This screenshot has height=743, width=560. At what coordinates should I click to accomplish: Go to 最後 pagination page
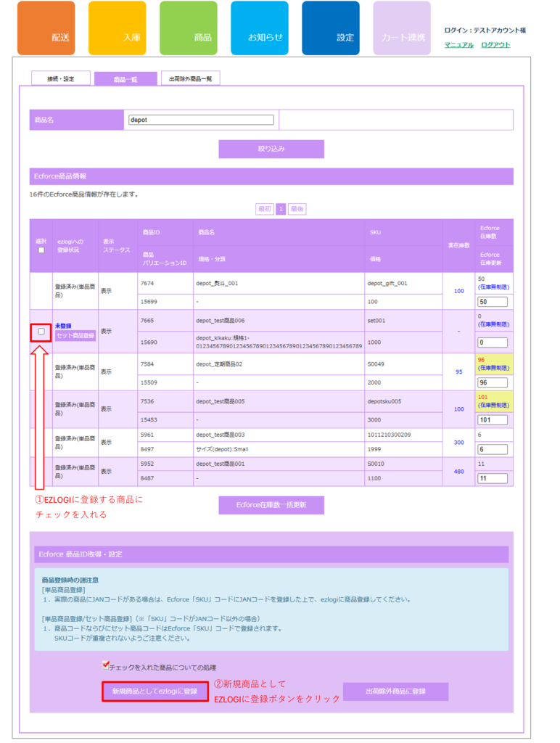[297, 209]
